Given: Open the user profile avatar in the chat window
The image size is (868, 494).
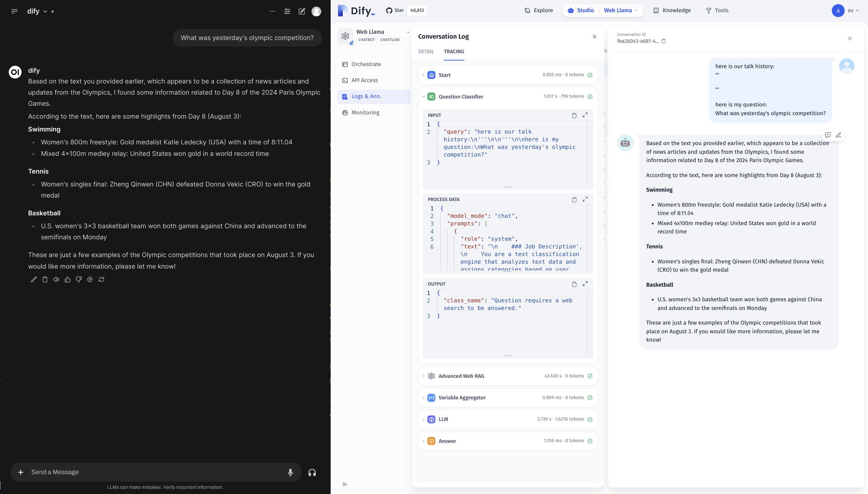Looking at the screenshot, I should pos(316,11).
